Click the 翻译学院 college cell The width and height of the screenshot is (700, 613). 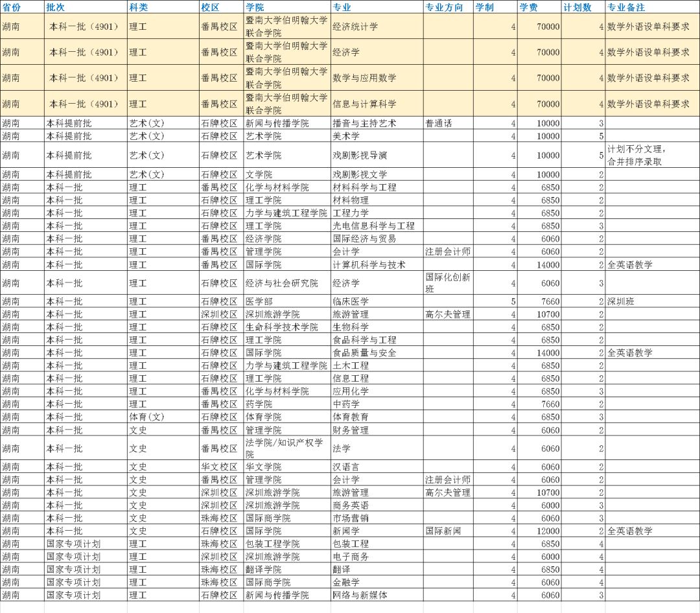[x=286, y=570]
